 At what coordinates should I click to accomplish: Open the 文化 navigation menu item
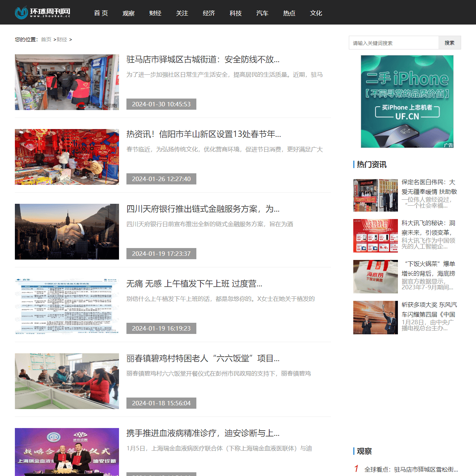point(316,13)
